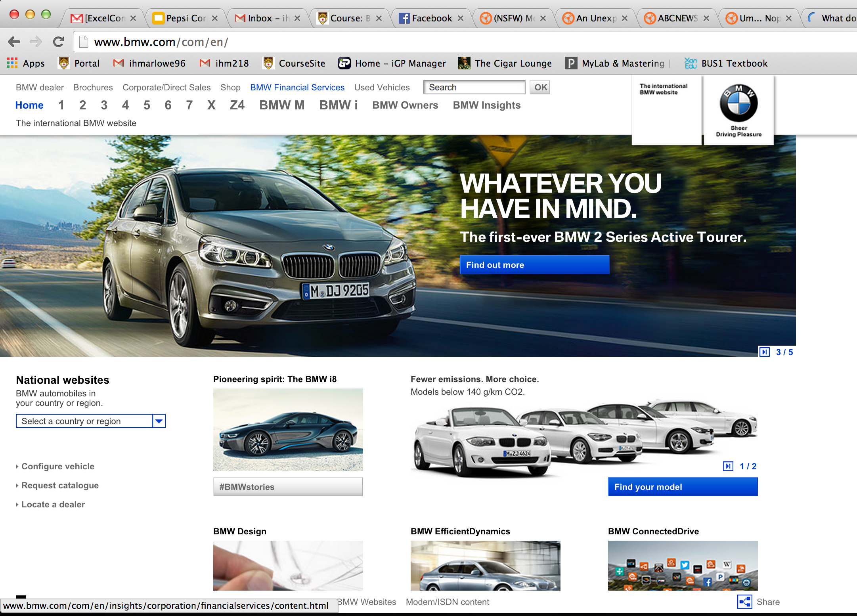Open the BMW i menu
The width and height of the screenshot is (857, 616).
coord(338,105)
